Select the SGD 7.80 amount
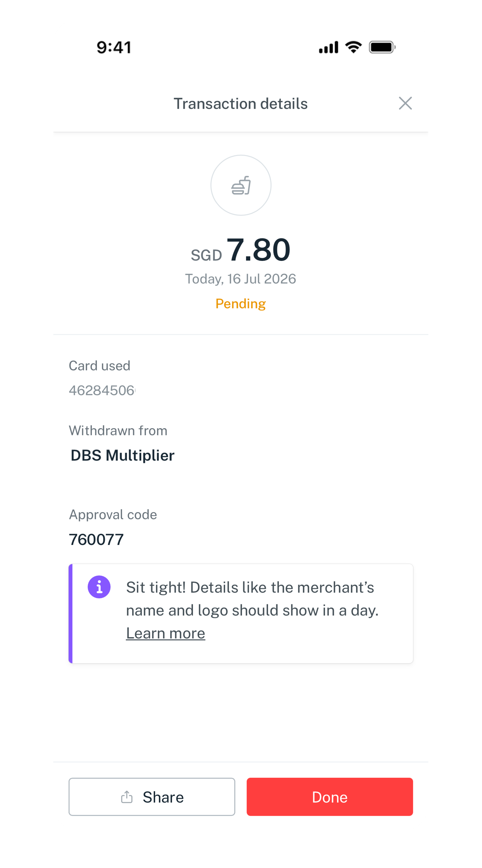 click(x=241, y=250)
